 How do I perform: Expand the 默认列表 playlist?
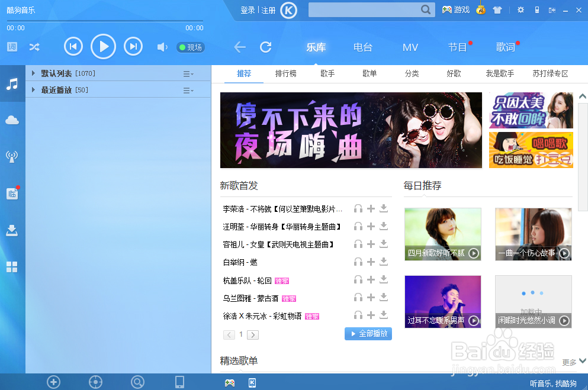(33, 73)
